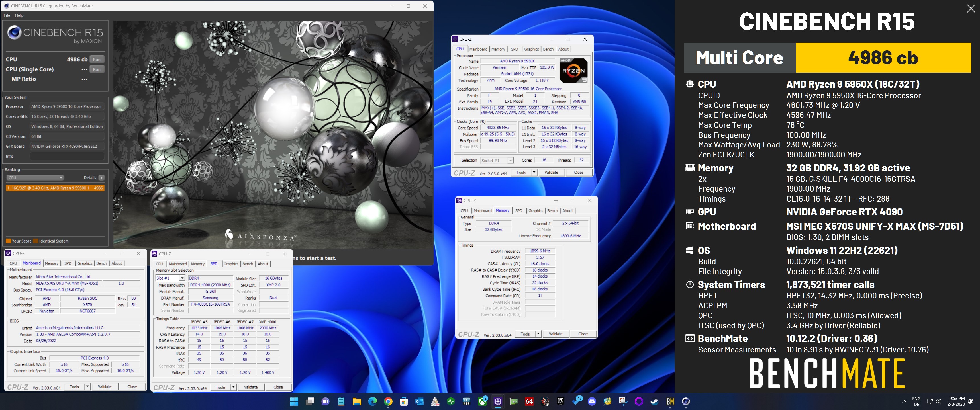Click the Info input field in Cinebench

67,156
